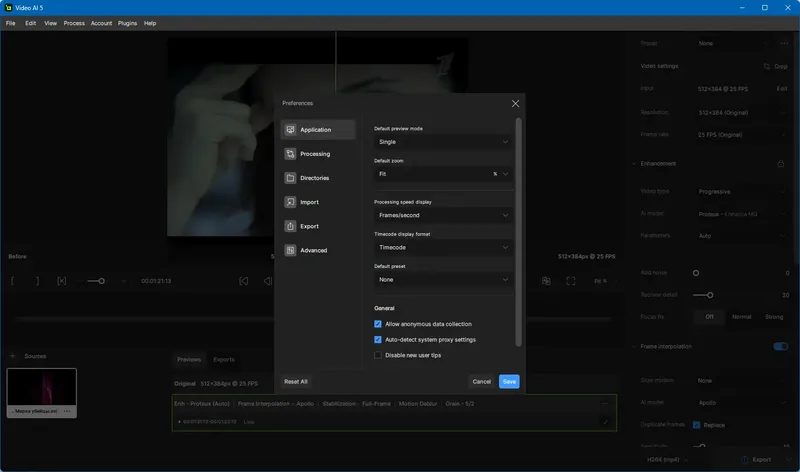Enable Disable new user tips checkbox
Viewport: 800px width, 472px height.
(x=378, y=355)
